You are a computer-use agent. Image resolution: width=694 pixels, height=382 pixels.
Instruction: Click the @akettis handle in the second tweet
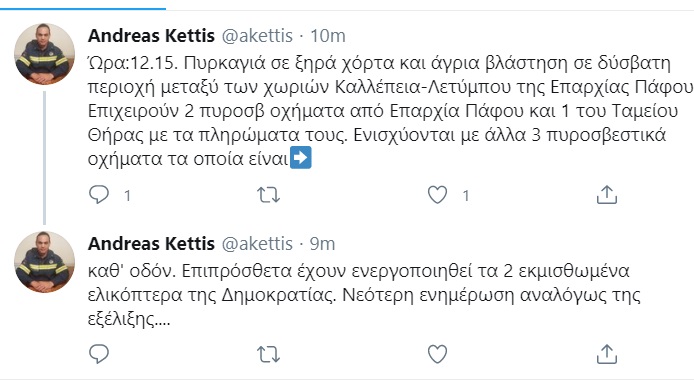point(257,243)
